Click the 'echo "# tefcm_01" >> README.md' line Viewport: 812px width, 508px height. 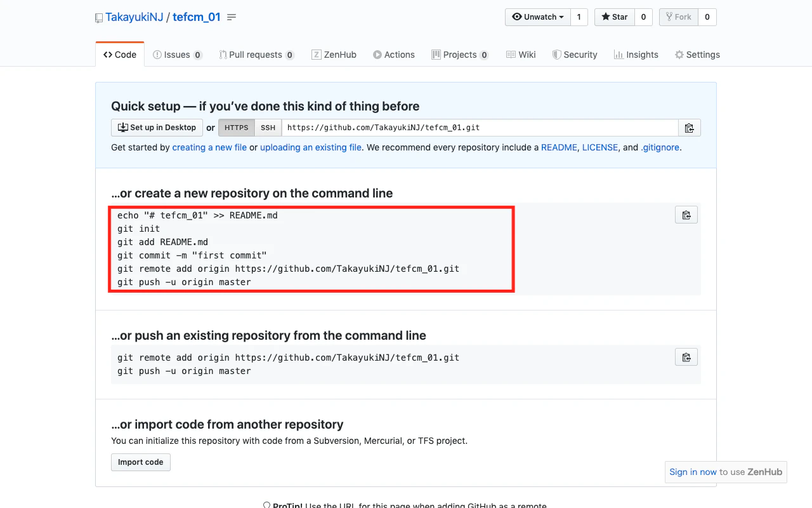(x=197, y=215)
